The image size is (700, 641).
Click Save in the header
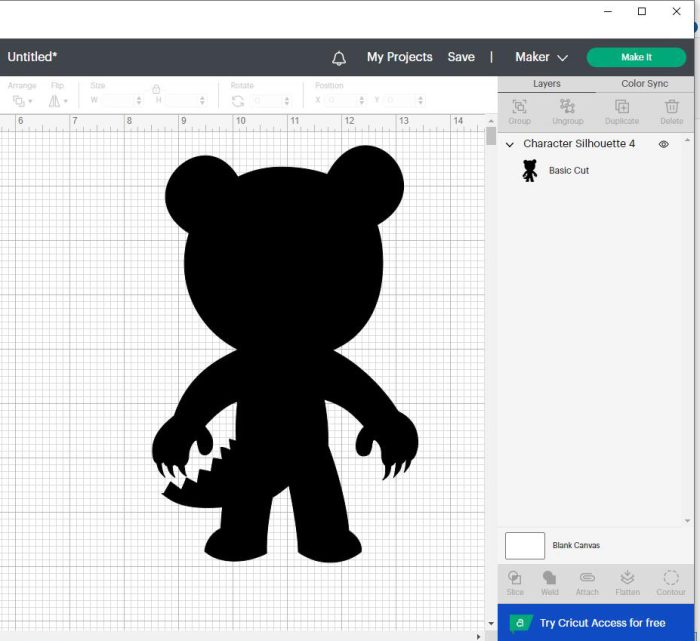tap(461, 57)
